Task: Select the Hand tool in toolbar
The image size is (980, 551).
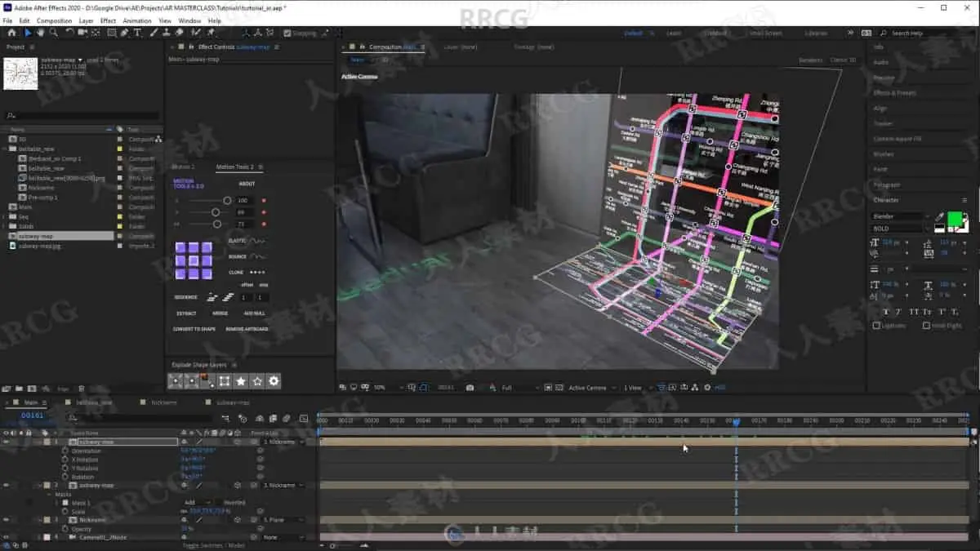Action: [x=40, y=33]
